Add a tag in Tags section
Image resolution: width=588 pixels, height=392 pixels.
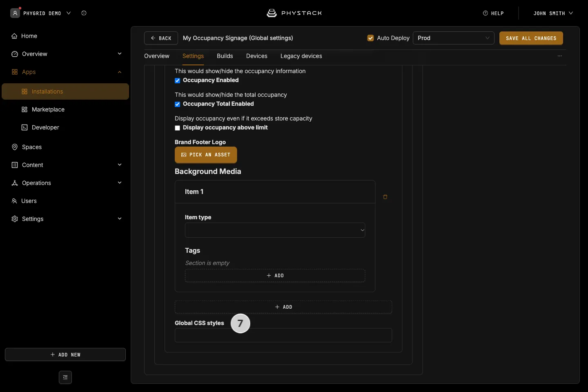[x=275, y=276]
